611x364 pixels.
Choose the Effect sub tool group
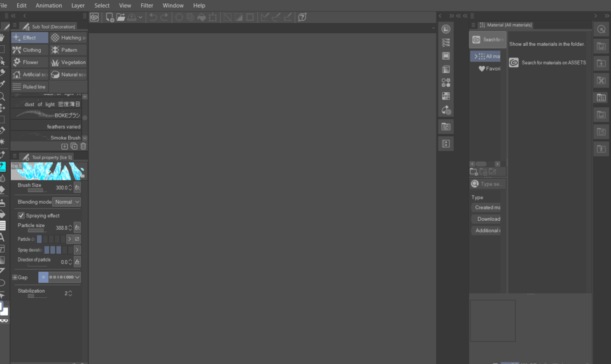(x=30, y=38)
